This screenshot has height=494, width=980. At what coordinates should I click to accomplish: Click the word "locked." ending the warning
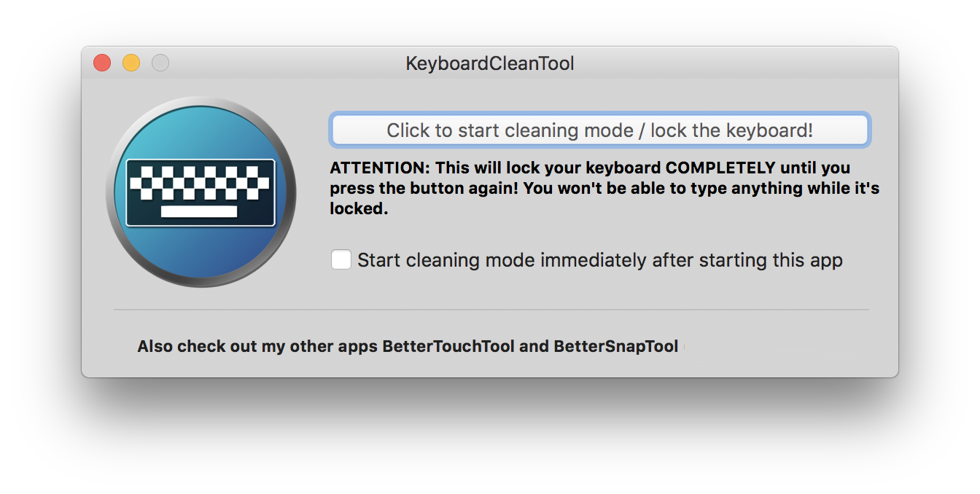pyautogui.click(x=357, y=208)
